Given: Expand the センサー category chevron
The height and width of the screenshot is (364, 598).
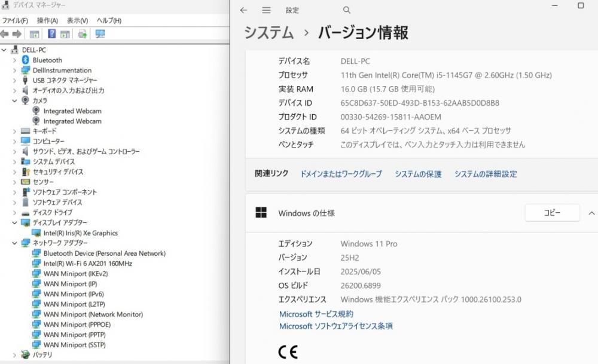Looking at the screenshot, I should tap(14, 182).
